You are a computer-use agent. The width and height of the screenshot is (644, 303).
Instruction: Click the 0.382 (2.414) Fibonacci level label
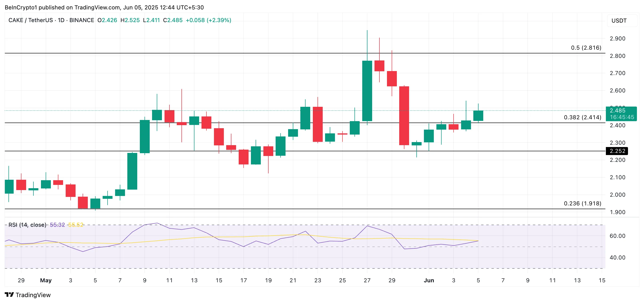click(x=582, y=117)
